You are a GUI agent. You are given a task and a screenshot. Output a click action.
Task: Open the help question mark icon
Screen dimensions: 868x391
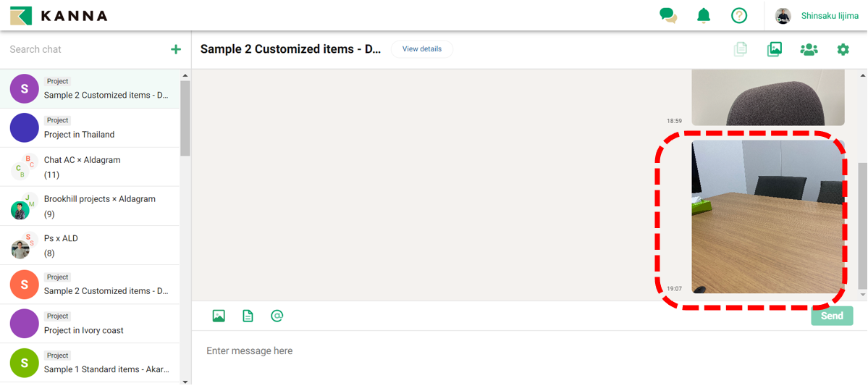pos(738,15)
